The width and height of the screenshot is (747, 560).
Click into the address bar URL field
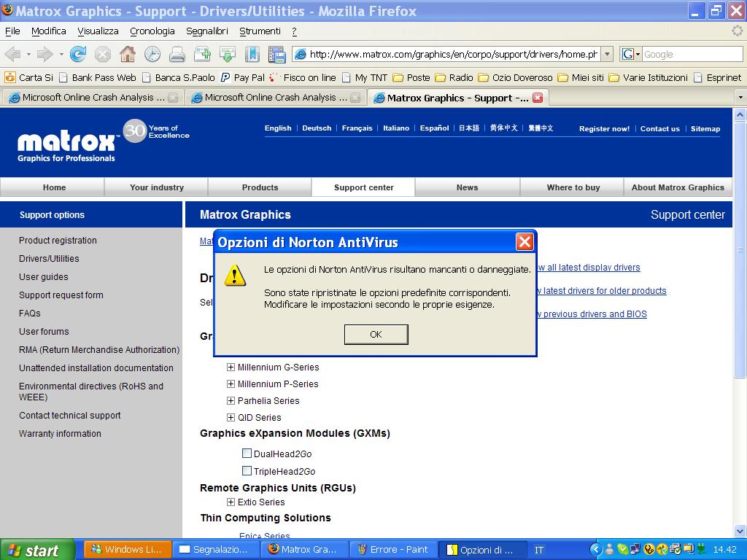(x=454, y=54)
